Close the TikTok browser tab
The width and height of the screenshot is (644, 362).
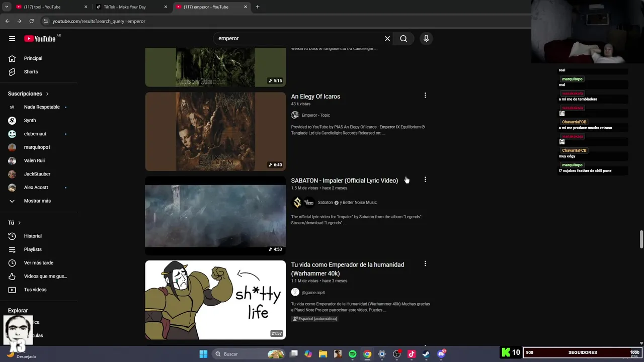pyautogui.click(x=166, y=7)
